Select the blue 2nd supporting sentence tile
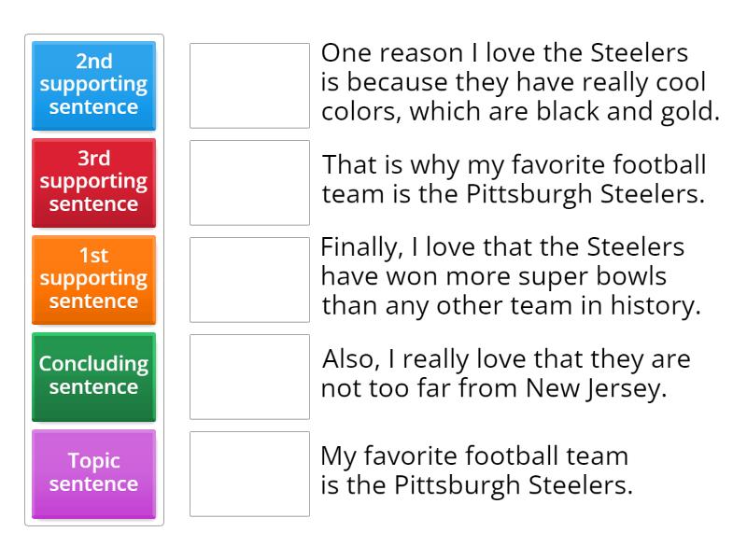 click(93, 85)
